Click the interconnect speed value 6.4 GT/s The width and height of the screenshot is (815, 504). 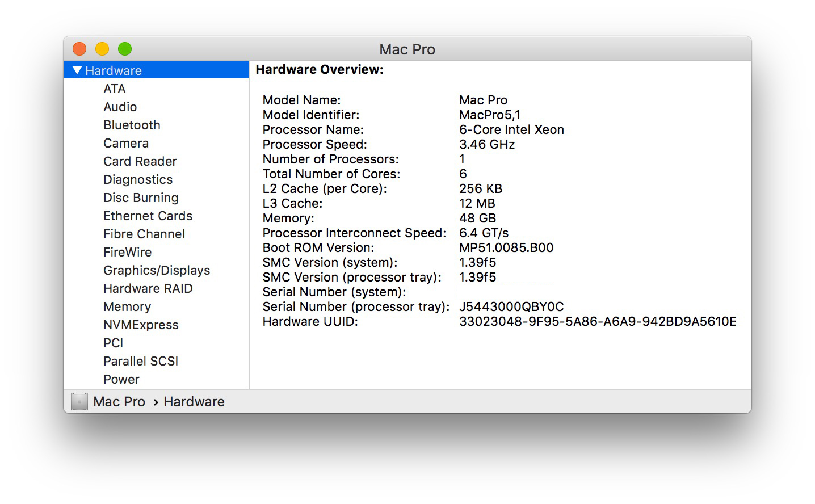point(484,233)
